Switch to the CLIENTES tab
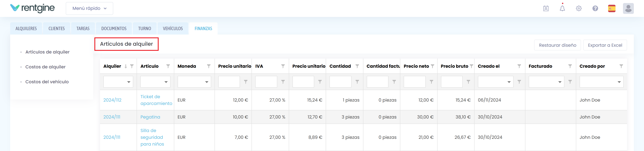Screen dimensions: 644x151 (56, 28)
